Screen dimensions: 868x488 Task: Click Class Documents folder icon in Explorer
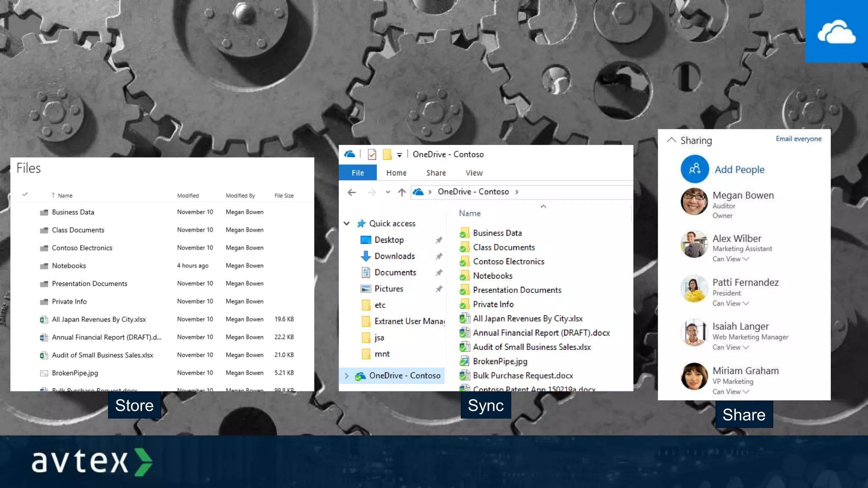[465, 247]
